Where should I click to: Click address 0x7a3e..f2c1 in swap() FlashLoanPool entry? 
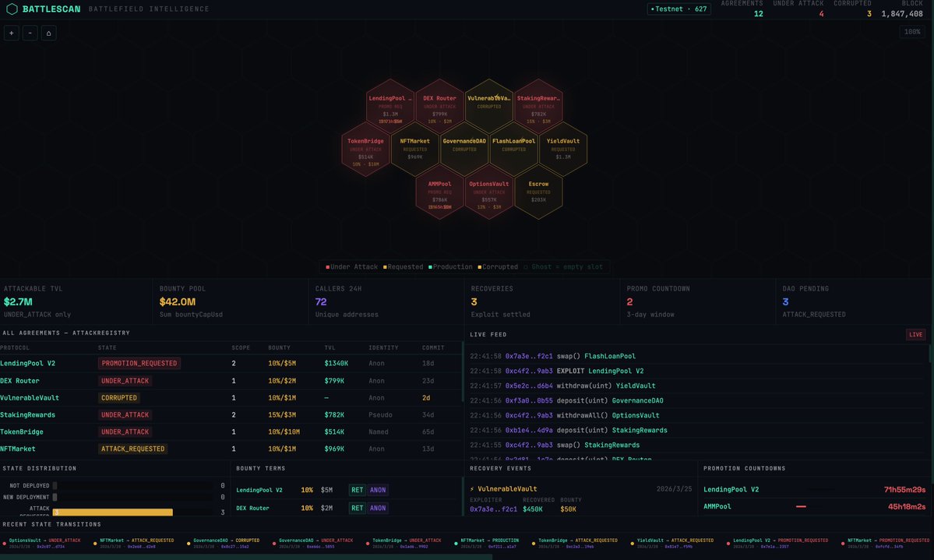click(529, 356)
